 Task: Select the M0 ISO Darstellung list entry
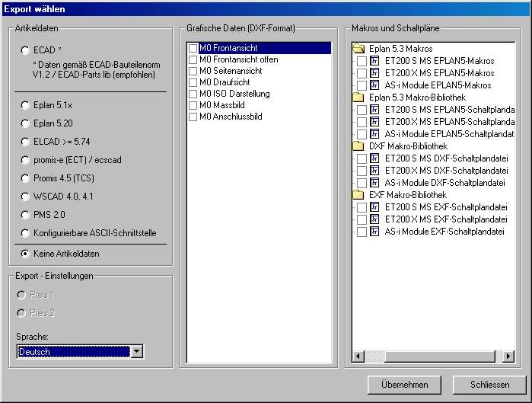click(x=234, y=94)
